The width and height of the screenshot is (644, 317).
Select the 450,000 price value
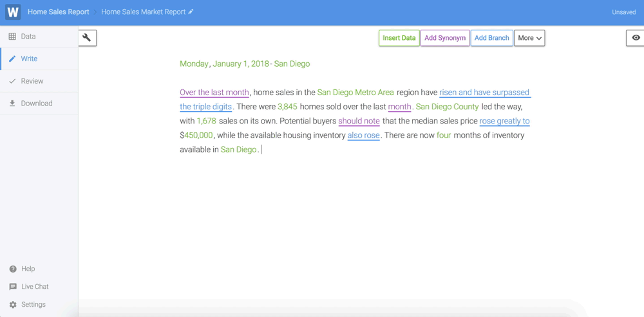(198, 135)
